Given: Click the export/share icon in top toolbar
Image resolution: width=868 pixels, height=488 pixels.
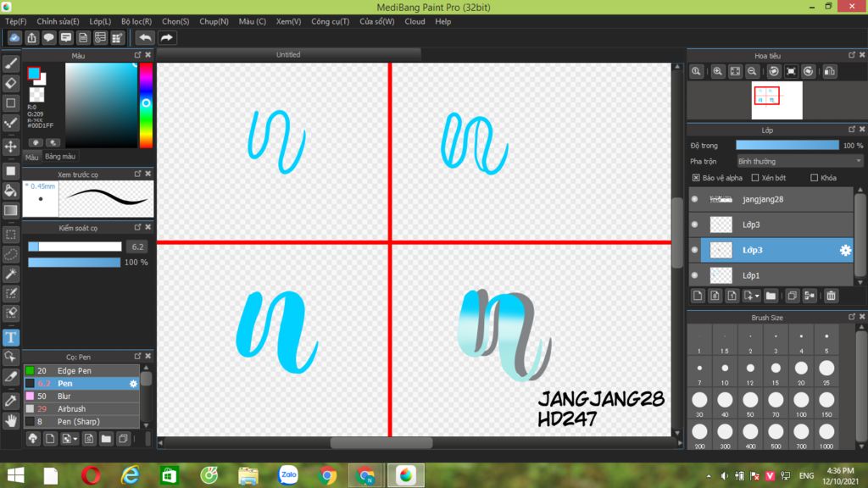Looking at the screenshot, I should click(x=31, y=37).
